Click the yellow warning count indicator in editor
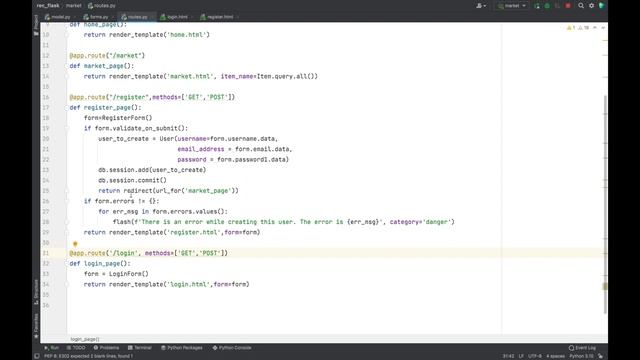The height and width of the screenshot is (360, 640). coord(571,28)
